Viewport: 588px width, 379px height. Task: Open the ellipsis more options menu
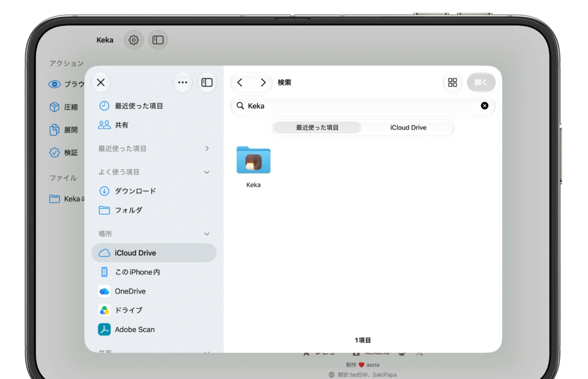[x=183, y=83]
